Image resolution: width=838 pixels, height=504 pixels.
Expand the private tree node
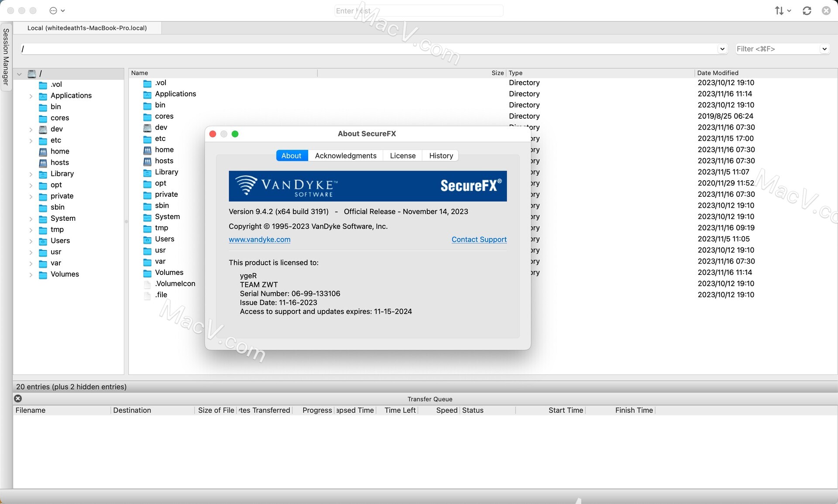coord(31,196)
